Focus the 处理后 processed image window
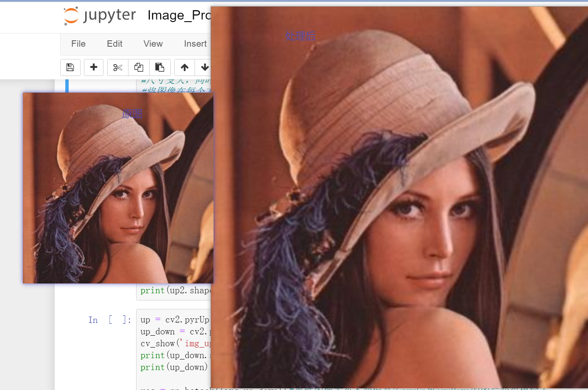The image size is (588, 390). [399, 197]
